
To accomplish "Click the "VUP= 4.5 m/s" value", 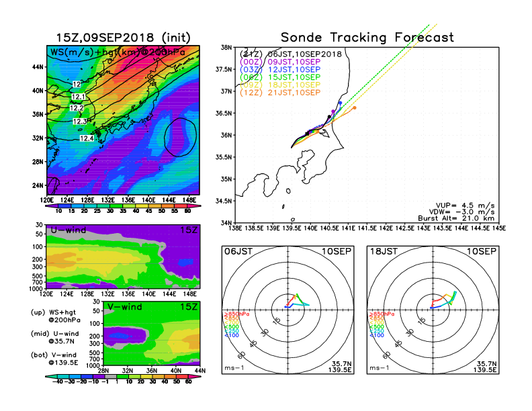I will (465, 205).
